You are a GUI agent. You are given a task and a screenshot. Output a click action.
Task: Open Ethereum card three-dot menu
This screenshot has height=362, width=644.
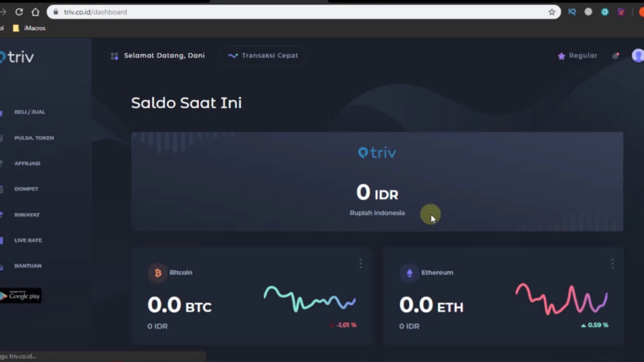(612, 263)
